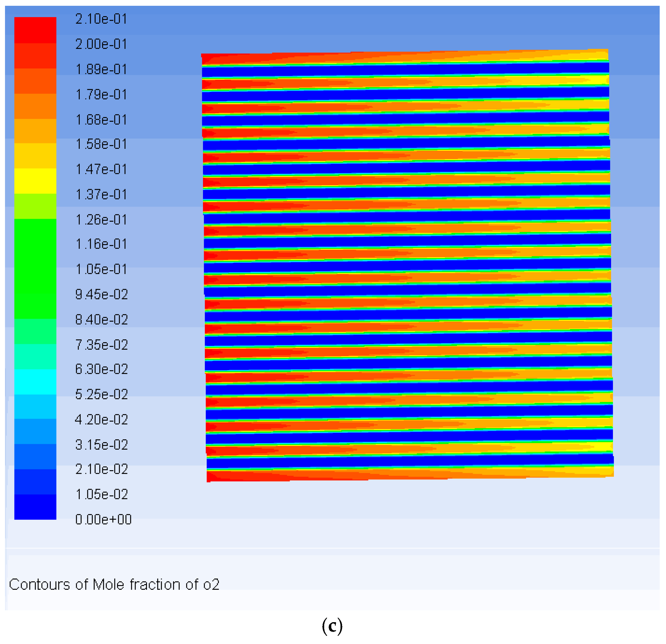Click the 2.10e-01 maximum legend label

[101, 19]
